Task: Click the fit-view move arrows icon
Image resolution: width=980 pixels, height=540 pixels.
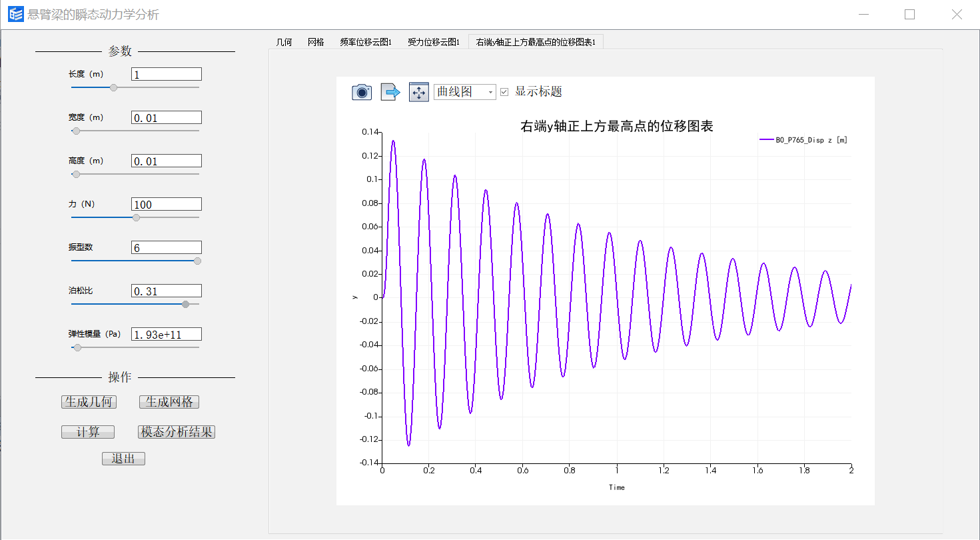Action: (x=419, y=92)
